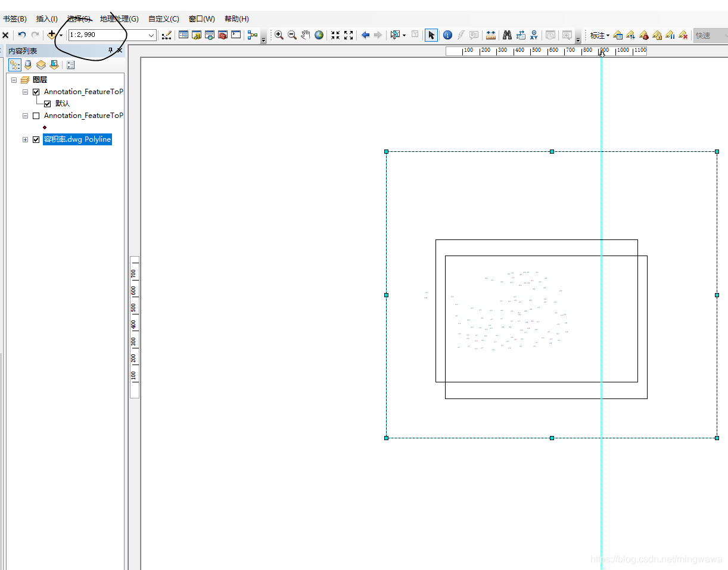Open the Editor toolbar pencil icon
728x570 pixels.
[x=167, y=35]
